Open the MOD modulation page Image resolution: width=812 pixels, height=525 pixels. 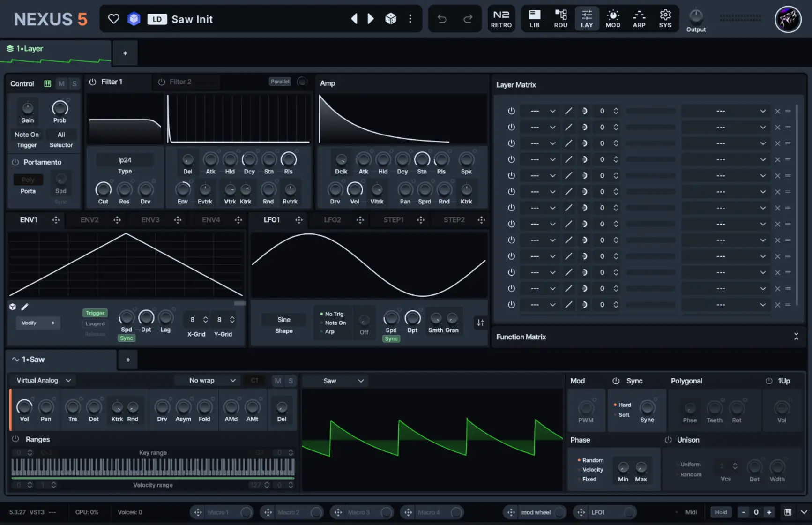click(613, 18)
